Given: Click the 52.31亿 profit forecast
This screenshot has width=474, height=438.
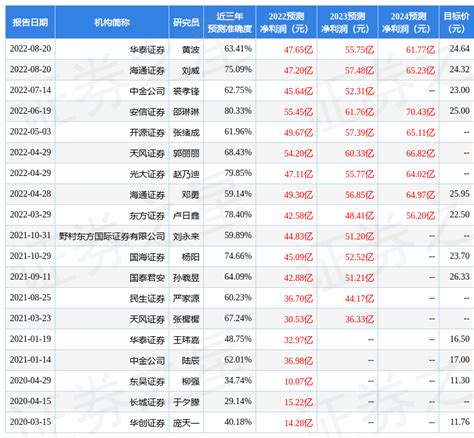Looking at the screenshot, I should click(359, 91).
